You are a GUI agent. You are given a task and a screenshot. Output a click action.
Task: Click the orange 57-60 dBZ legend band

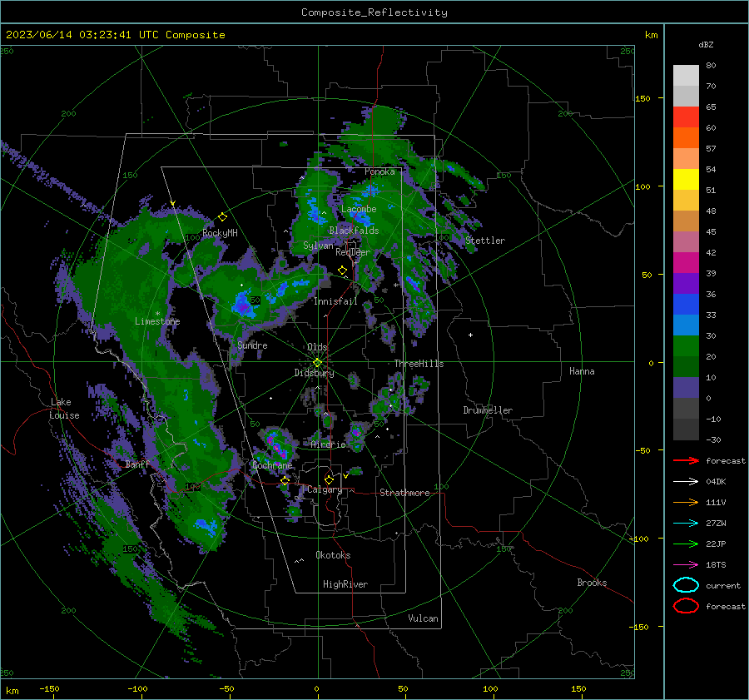coord(686,138)
